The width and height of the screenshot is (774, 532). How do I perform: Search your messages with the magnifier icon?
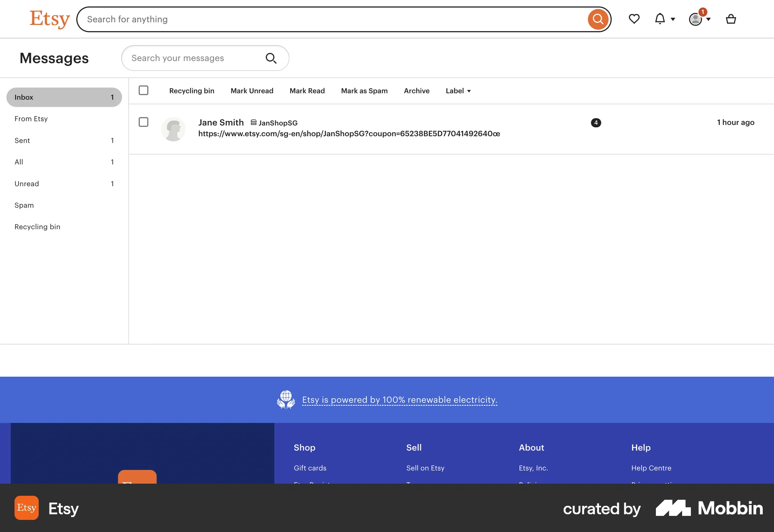(x=271, y=58)
